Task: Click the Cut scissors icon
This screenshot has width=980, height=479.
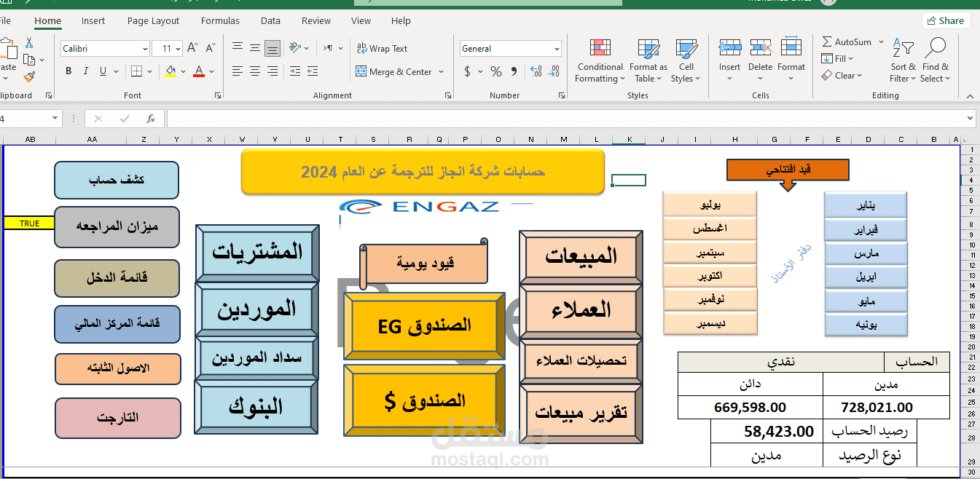Action: (29, 43)
